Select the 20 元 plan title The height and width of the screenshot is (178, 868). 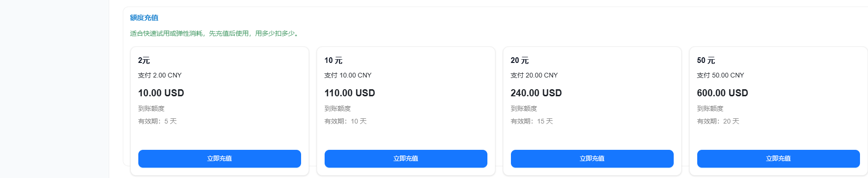tap(520, 61)
